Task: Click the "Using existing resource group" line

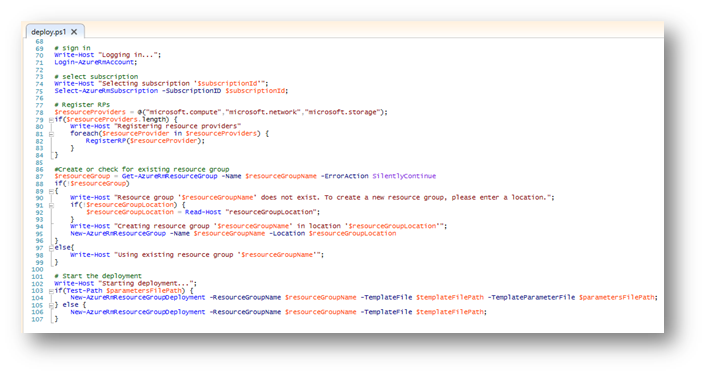Action: [x=197, y=255]
